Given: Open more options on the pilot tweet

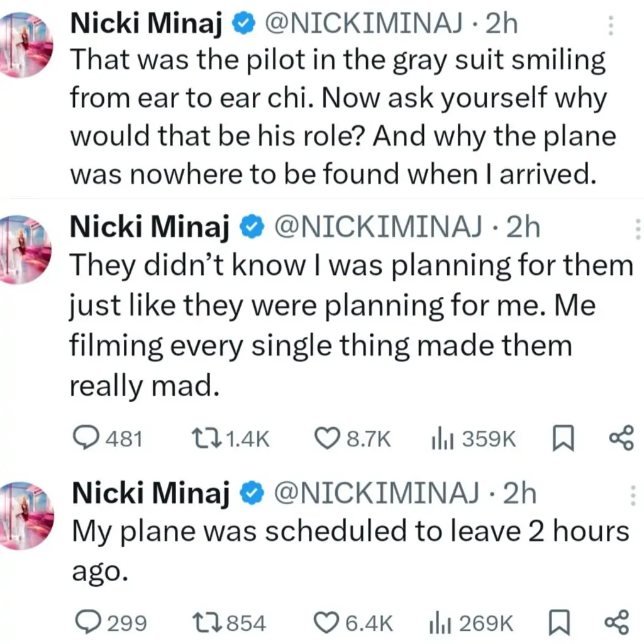Looking at the screenshot, I should pyautogui.click(x=611, y=26).
